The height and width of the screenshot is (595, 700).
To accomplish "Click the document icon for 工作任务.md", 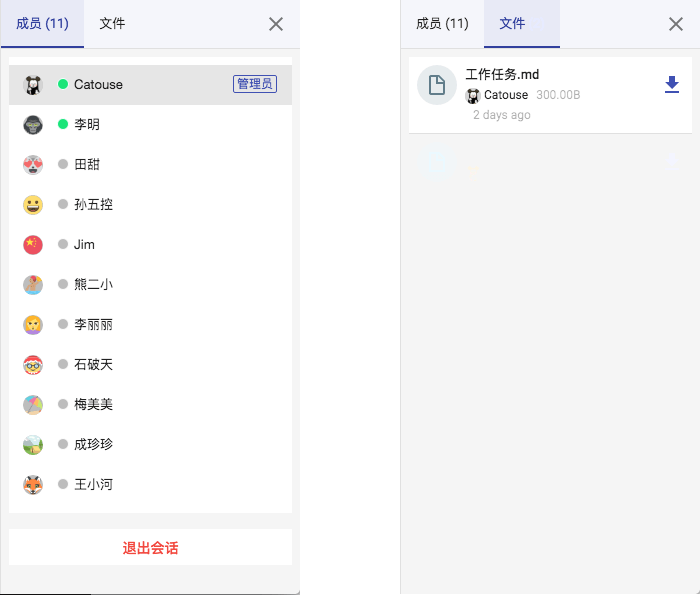I will 437,85.
